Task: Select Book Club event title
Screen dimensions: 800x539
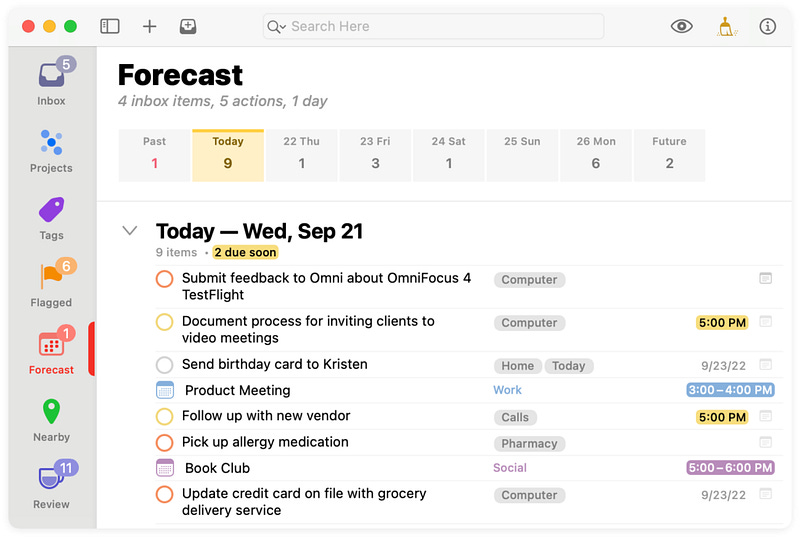Action: 217,468
